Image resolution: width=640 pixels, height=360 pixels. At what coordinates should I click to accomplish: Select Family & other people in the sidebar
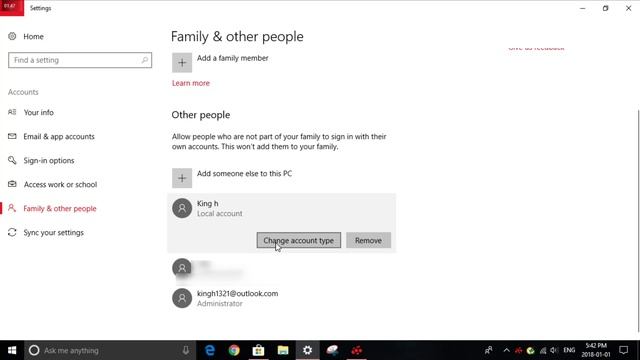click(x=60, y=209)
